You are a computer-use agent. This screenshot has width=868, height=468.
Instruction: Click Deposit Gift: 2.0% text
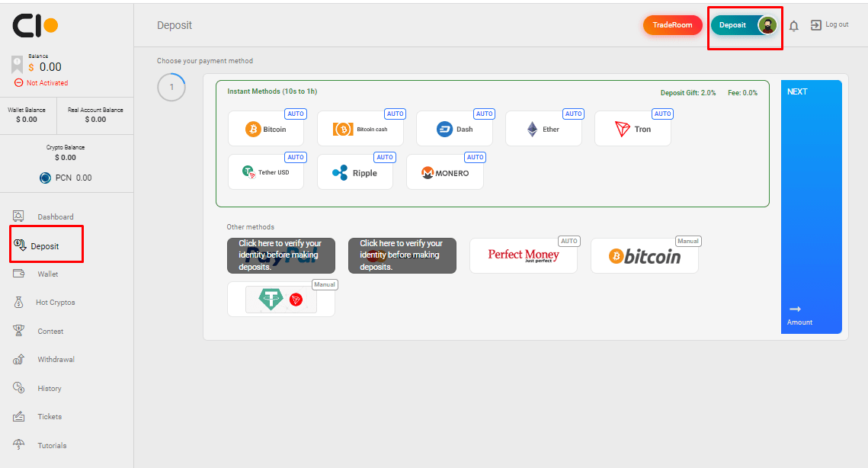coord(688,93)
